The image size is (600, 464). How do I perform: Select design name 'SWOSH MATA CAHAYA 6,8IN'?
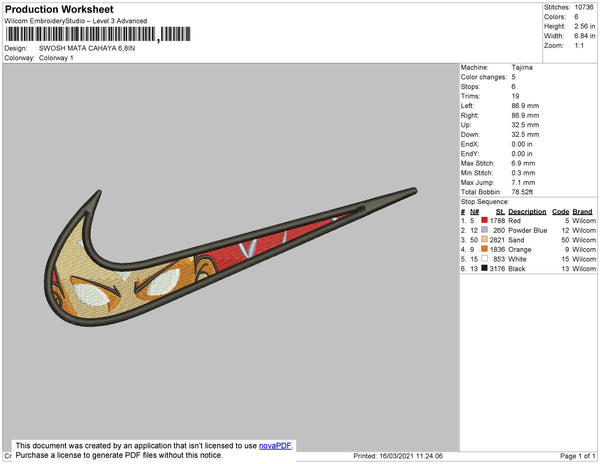tap(87, 48)
